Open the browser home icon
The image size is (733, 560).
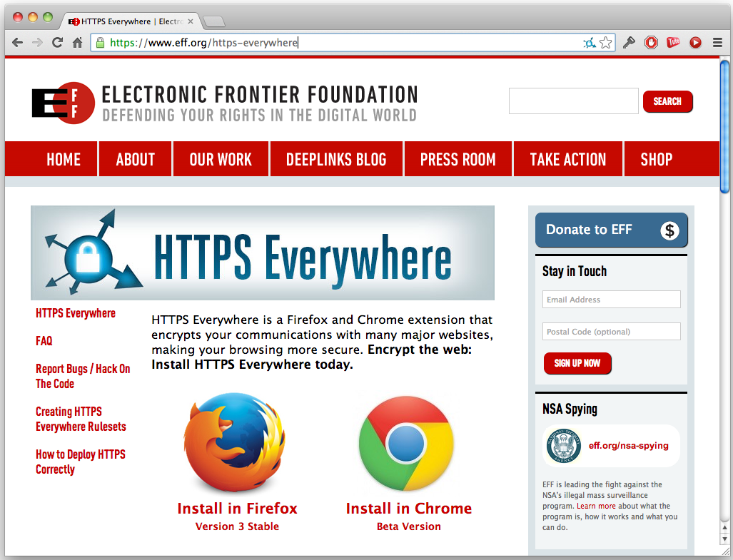coord(78,43)
